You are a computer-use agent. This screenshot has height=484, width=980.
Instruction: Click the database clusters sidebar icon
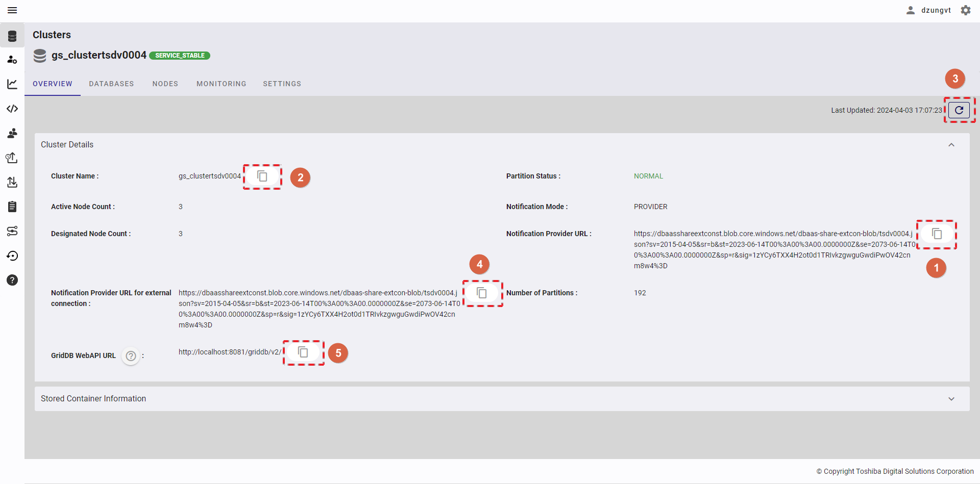point(12,36)
